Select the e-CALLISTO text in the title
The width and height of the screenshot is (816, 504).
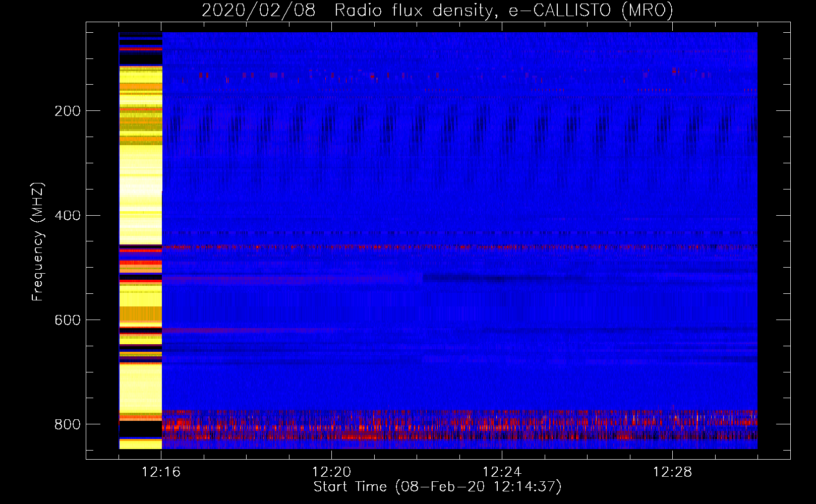pyautogui.click(x=559, y=10)
